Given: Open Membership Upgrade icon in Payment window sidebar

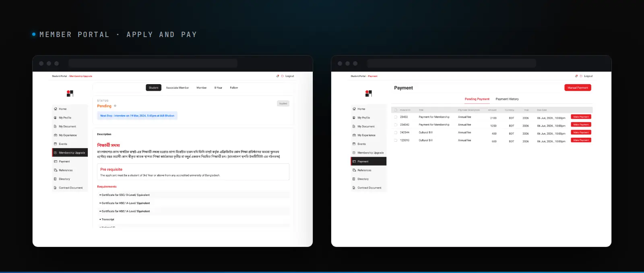Looking at the screenshot, I should coord(354,153).
